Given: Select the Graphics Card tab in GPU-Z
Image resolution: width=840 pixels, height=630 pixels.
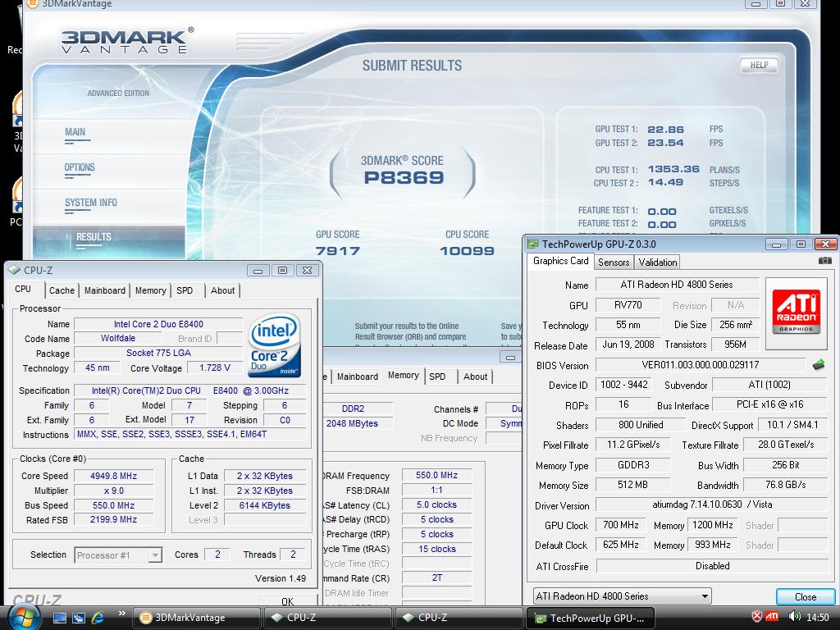Looking at the screenshot, I should tap(560, 261).
